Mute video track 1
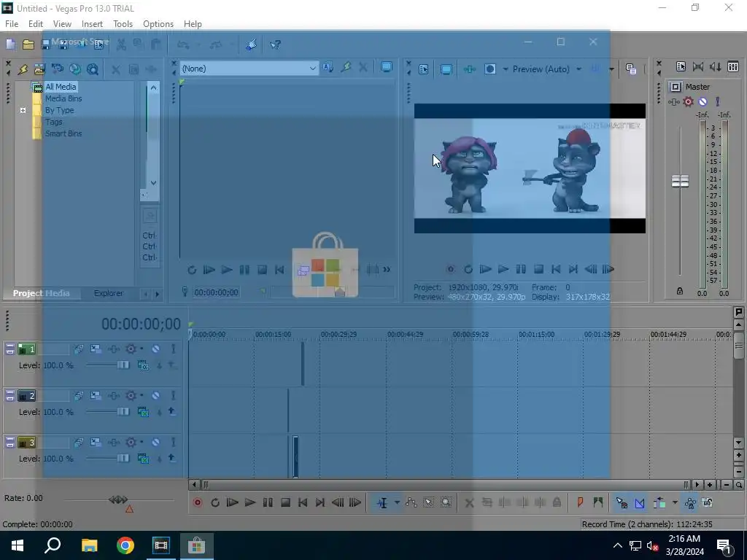This screenshot has height=560, width=747. click(x=156, y=349)
